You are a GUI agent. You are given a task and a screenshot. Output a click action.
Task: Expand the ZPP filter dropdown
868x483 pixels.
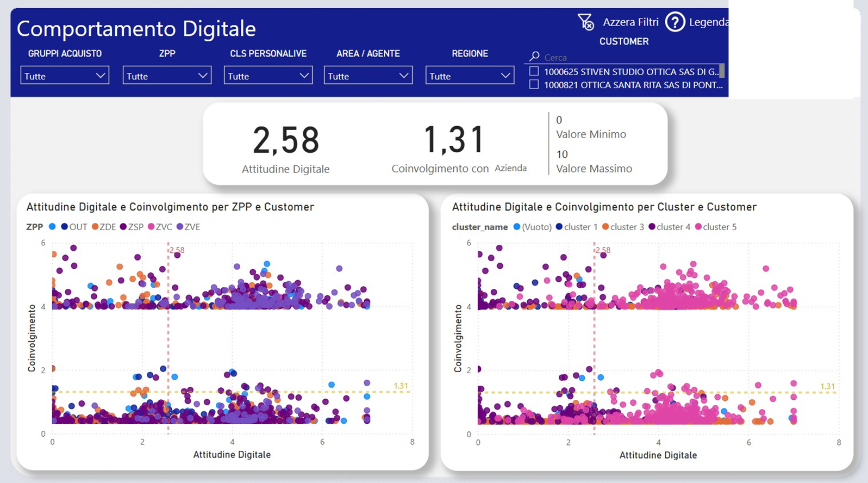coord(167,76)
